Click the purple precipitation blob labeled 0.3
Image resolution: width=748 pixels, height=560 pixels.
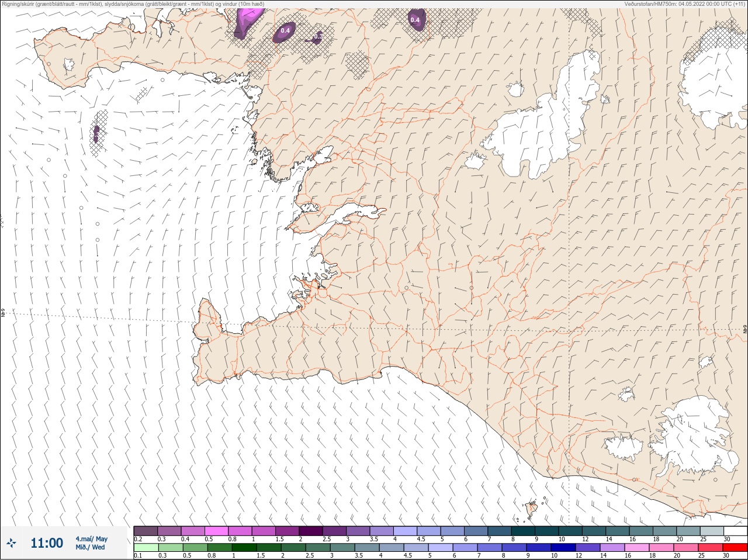click(316, 37)
